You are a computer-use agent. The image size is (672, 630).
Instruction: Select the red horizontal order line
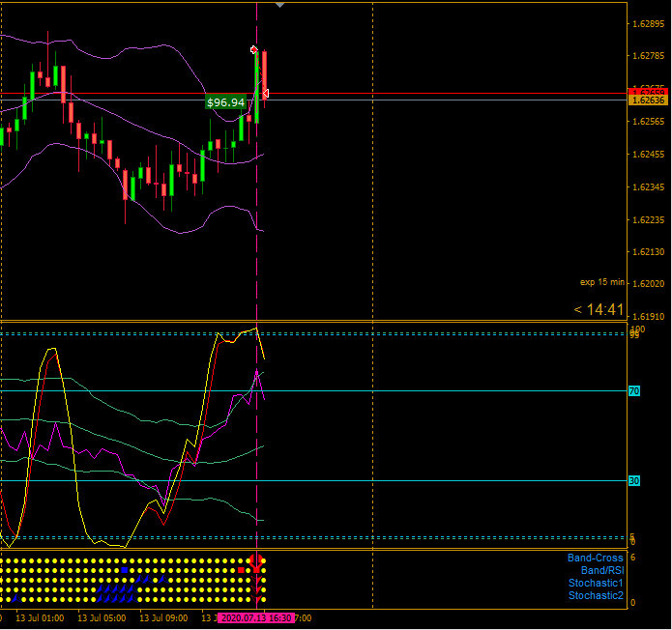[x=313, y=93]
